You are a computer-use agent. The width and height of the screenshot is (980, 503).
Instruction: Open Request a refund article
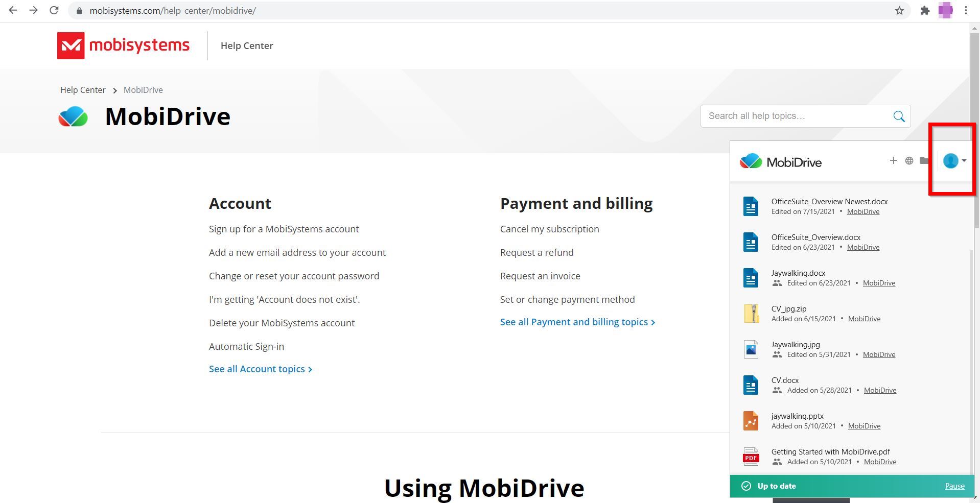click(536, 252)
